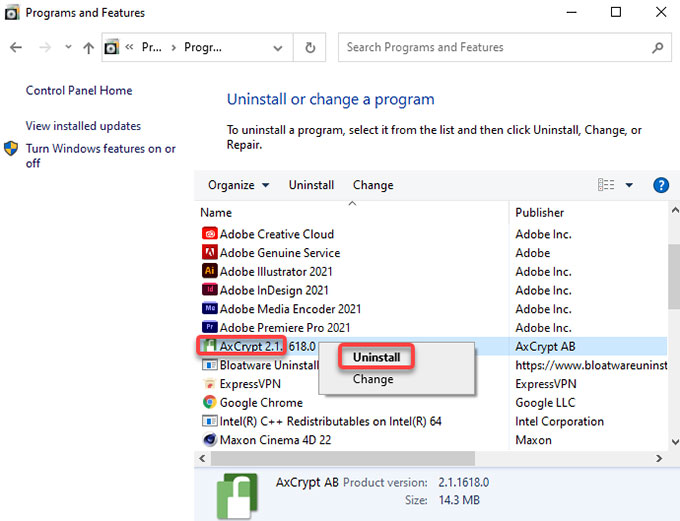Click the 14.3 MB size value
The height and width of the screenshot is (521, 680).
pos(459,500)
